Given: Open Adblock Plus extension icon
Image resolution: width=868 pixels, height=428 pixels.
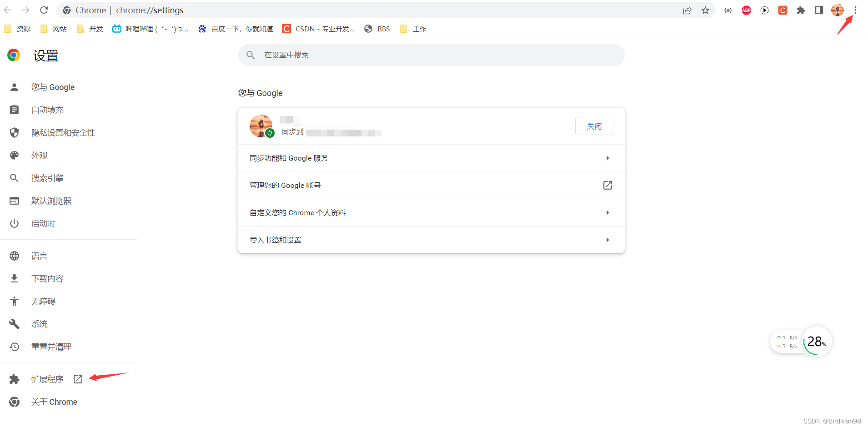Looking at the screenshot, I should [x=746, y=10].
